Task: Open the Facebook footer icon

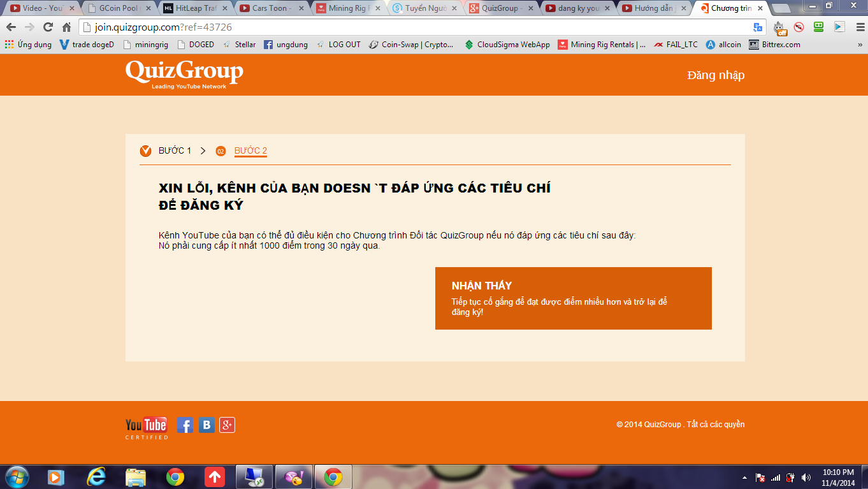Action: (185, 425)
